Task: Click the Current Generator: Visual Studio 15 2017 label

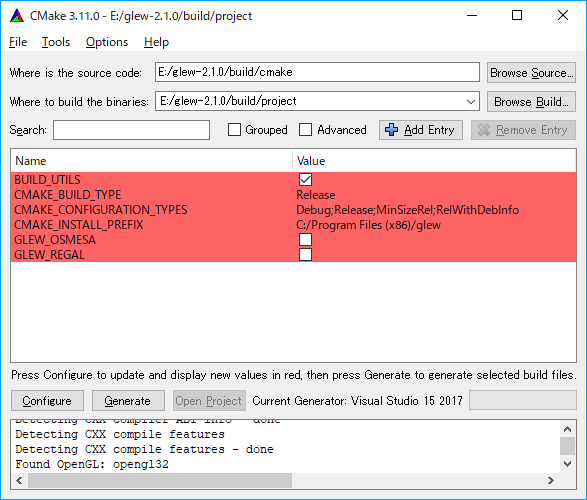Action: pos(358,400)
